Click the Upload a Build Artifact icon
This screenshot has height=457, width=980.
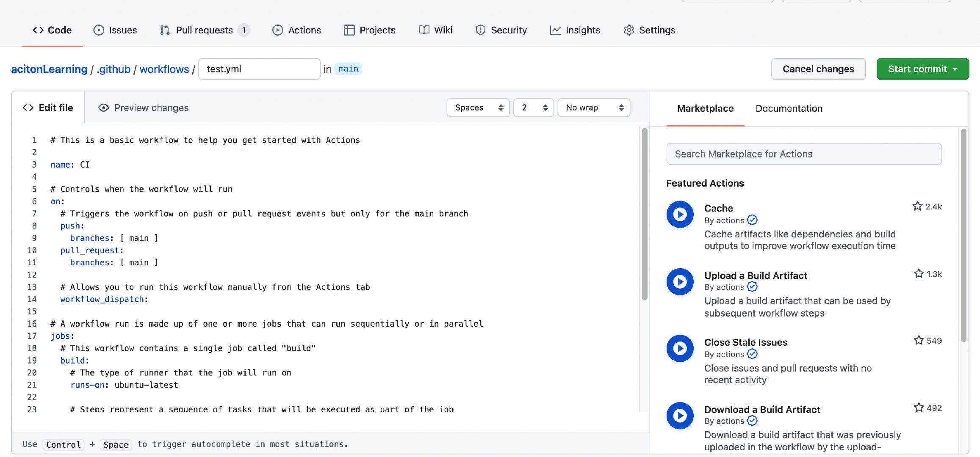tap(680, 282)
